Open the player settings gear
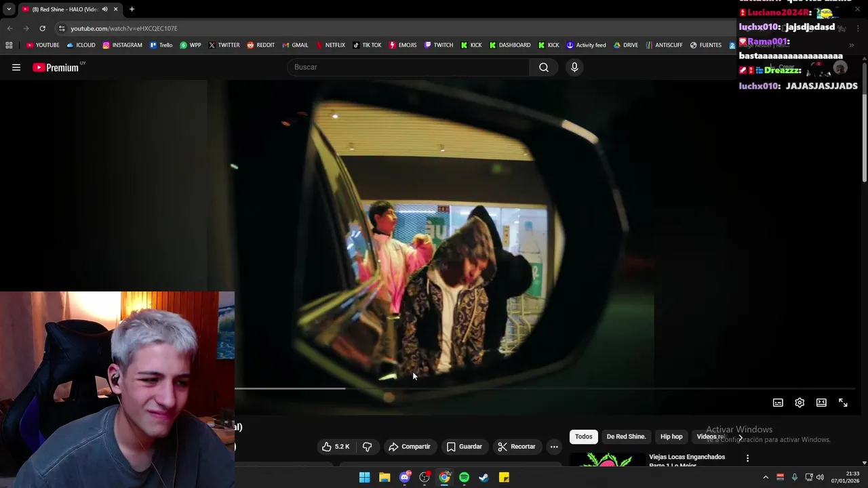Screen dimensions: 868x488 click(800, 403)
